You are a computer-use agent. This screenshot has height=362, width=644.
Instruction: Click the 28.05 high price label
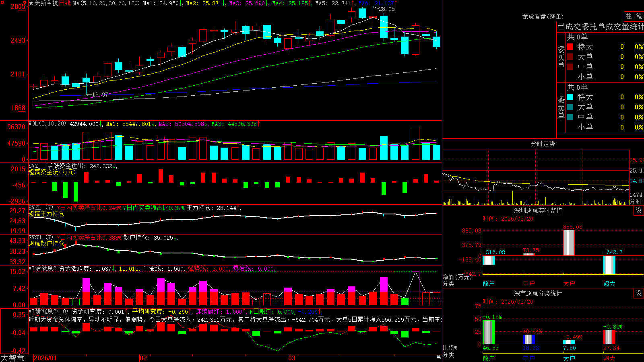(x=387, y=9)
